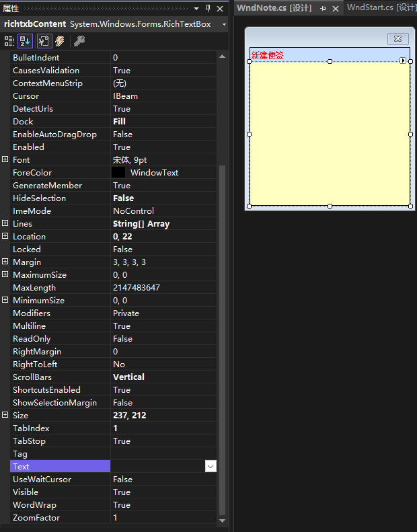Open the properties window position menu arrow

click(x=197, y=8)
